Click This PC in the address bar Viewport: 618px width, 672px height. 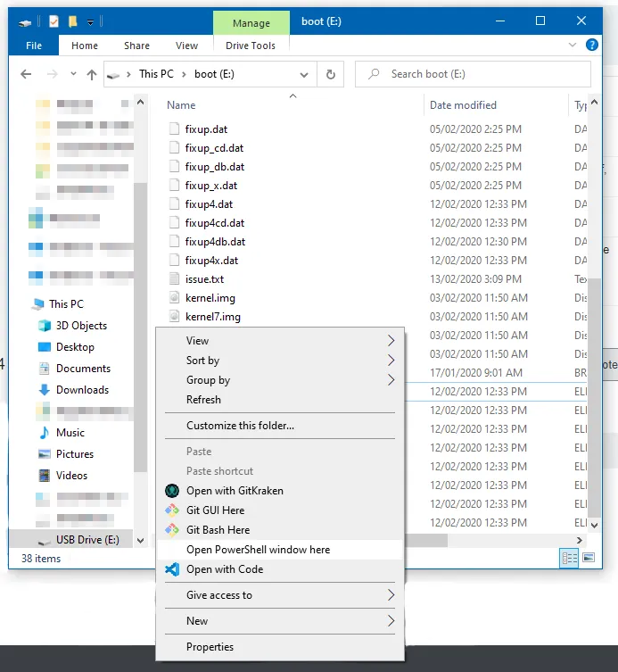coord(156,74)
